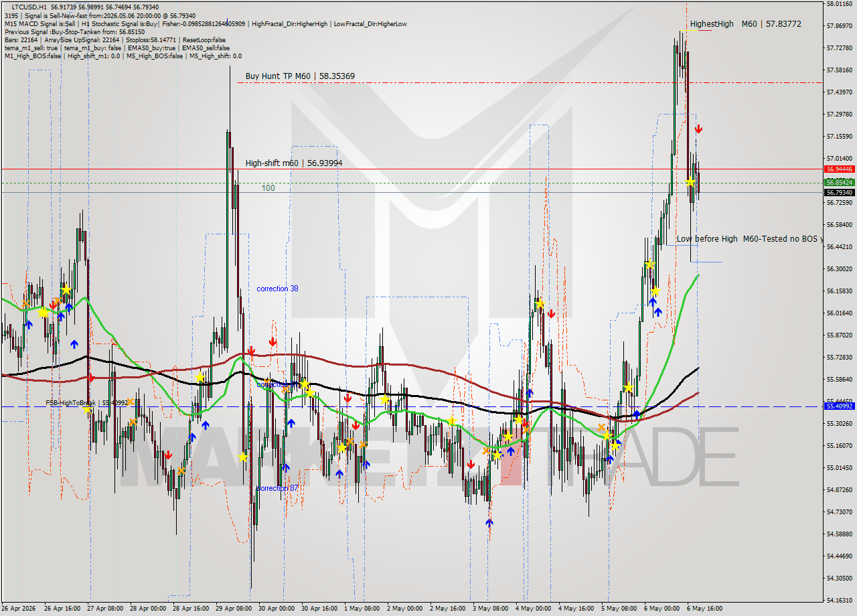The image size is (857, 616).
Task: Click the 55.30260 price axis value
Action: click(839, 423)
